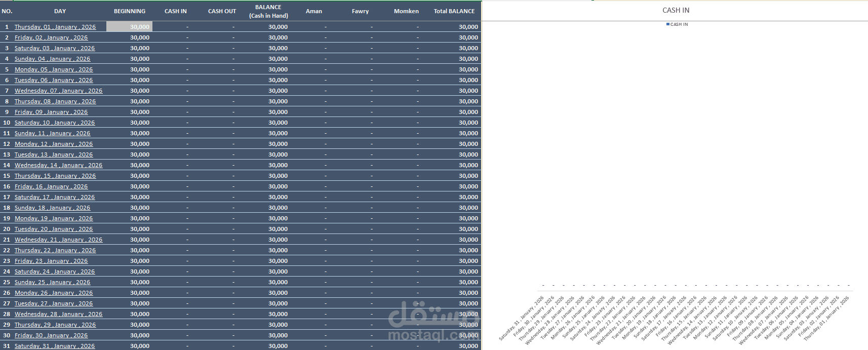The image size is (868, 350).
Task: Choose the Thursday, 22, January, 2026 date link
Action: [55, 250]
